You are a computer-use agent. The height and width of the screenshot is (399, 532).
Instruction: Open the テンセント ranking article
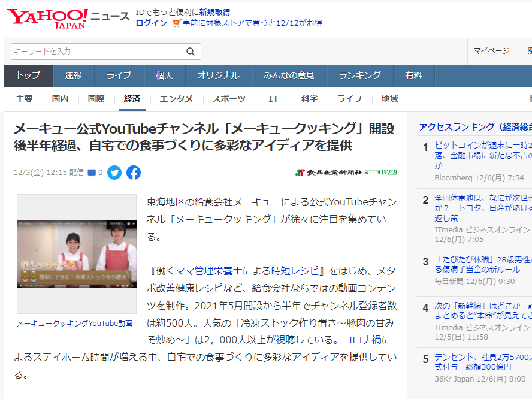pos(483,362)
